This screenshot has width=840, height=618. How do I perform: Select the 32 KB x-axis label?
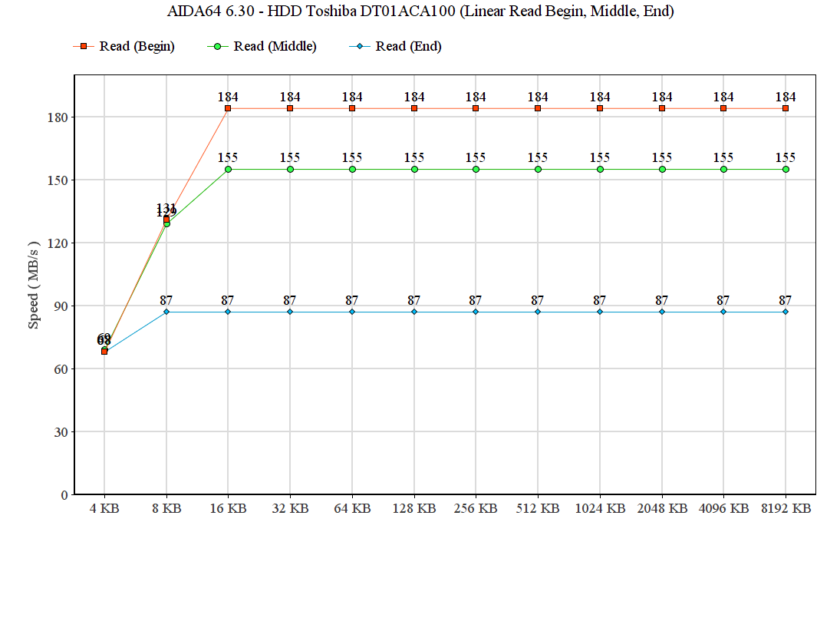291,508
